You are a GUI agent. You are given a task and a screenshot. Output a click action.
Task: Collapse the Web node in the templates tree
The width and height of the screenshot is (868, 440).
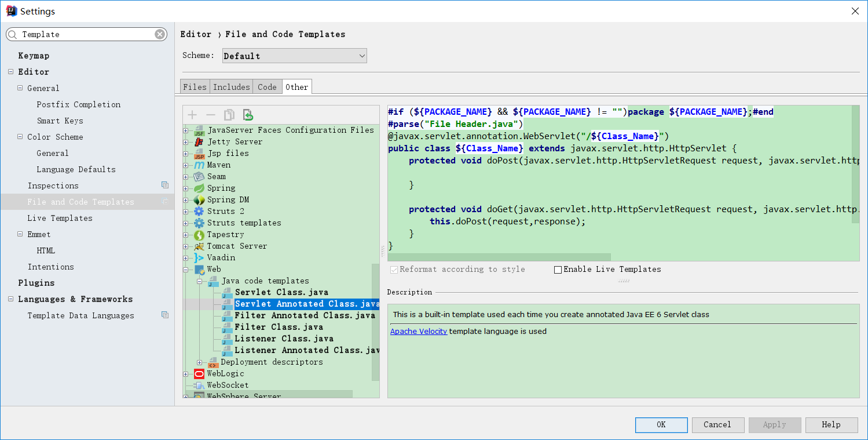pos(186,269)
